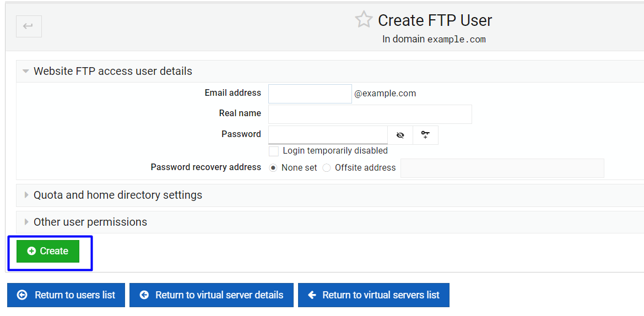
Task: Click into the Real name field
Action: pos(370,114)
